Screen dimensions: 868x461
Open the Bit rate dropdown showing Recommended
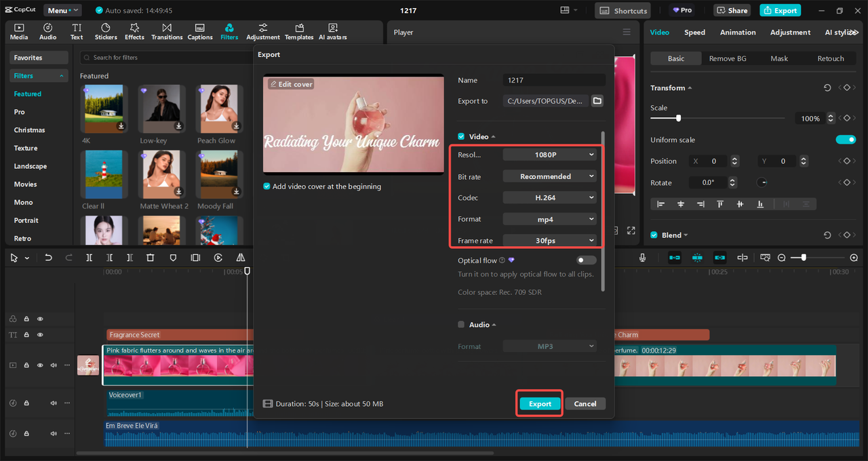coord(549,176)
